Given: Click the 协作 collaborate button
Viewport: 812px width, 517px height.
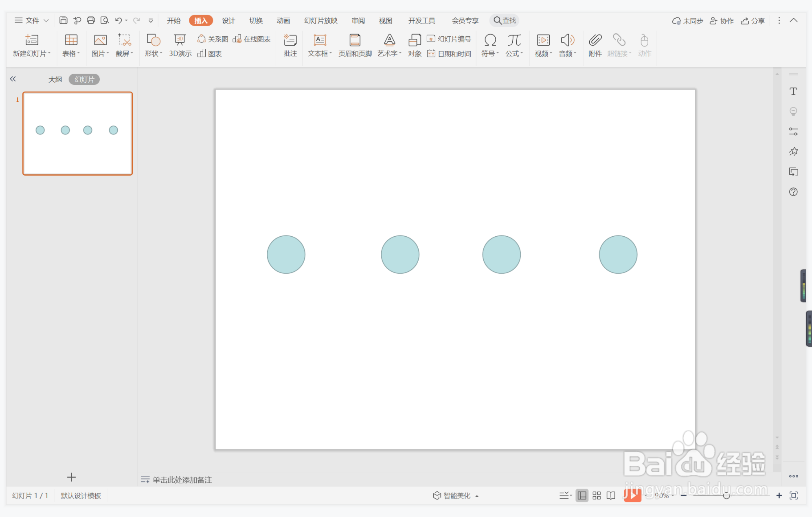Looking at the screenshot, I should (x=722, y=21).
